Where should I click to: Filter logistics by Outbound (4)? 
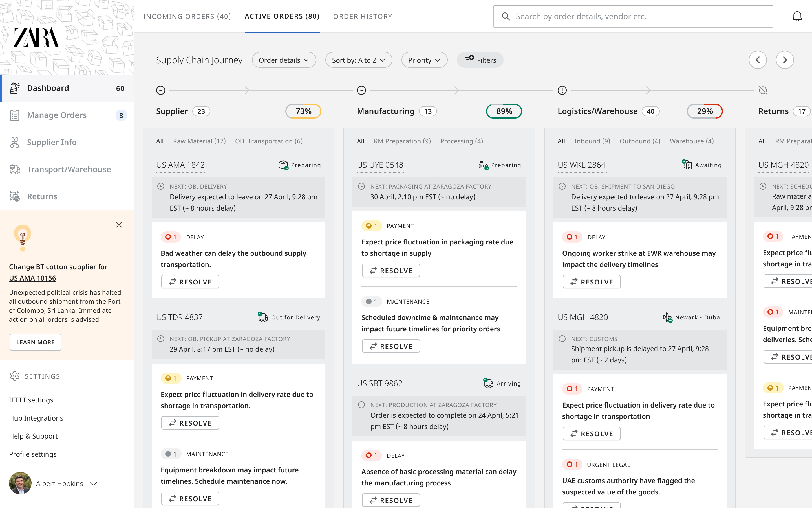(x=640, y=141)
